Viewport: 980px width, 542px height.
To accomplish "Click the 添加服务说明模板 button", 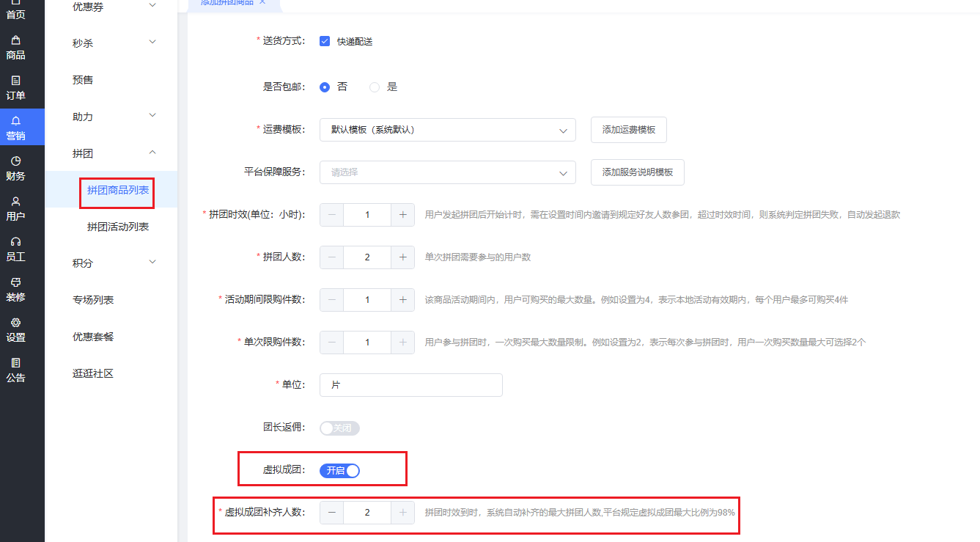I will tap(638, 172).
